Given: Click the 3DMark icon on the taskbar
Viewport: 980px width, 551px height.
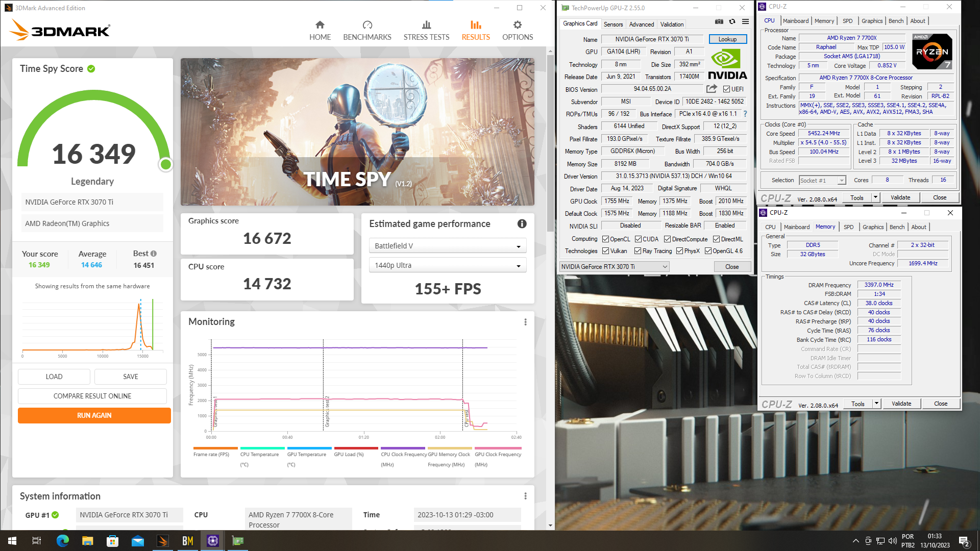Looking at the screenshot, I should point(163,541).
